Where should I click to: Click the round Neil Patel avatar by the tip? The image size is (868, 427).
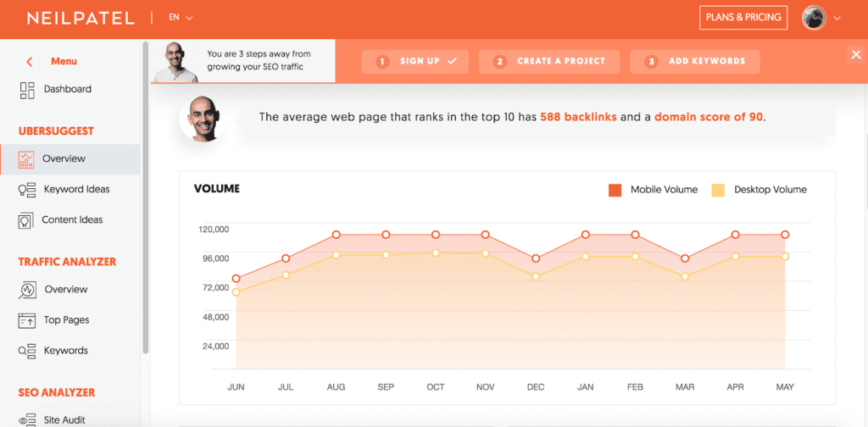[203, 119]
